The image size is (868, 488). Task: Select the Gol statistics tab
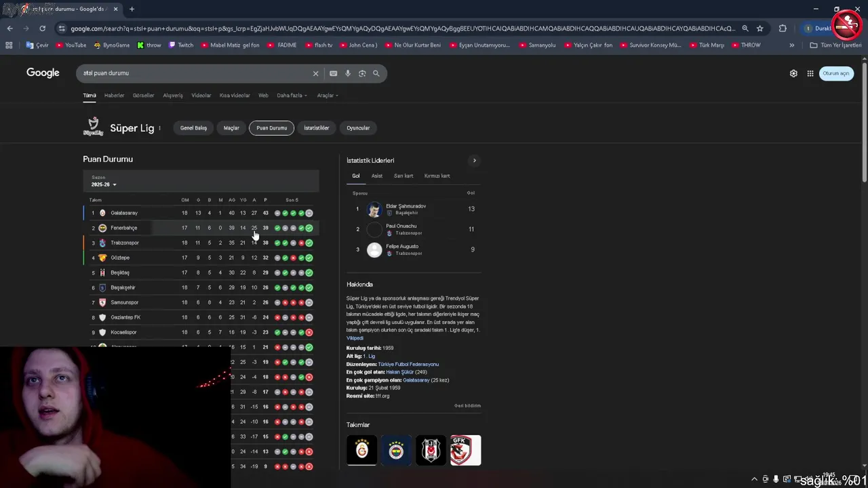click(355, 176)
